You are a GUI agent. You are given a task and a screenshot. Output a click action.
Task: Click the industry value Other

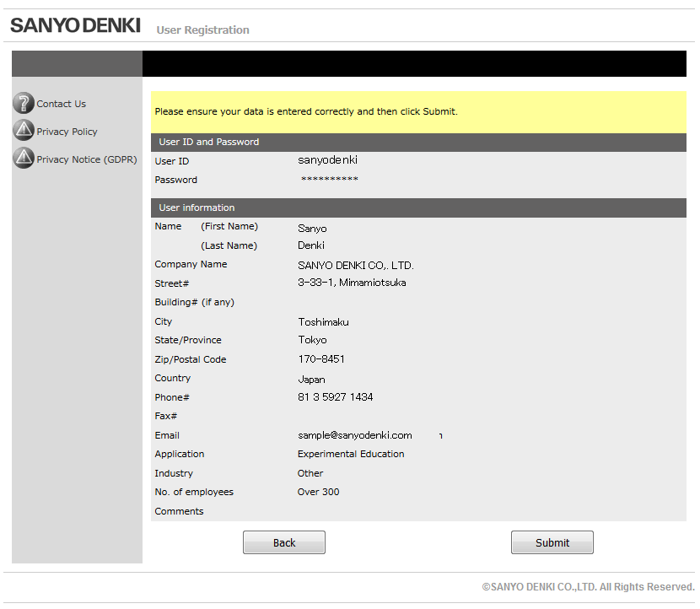(x=310, y=473)
